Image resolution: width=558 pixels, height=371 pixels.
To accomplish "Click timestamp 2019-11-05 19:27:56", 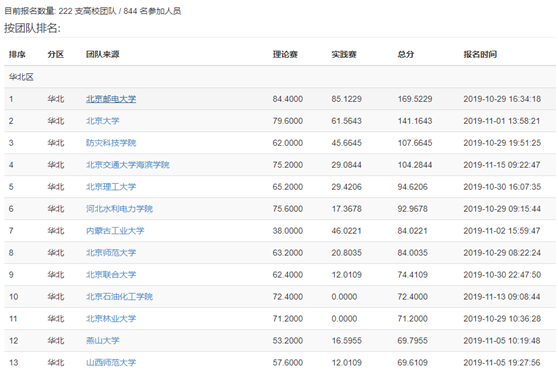I will click(502, 362).
